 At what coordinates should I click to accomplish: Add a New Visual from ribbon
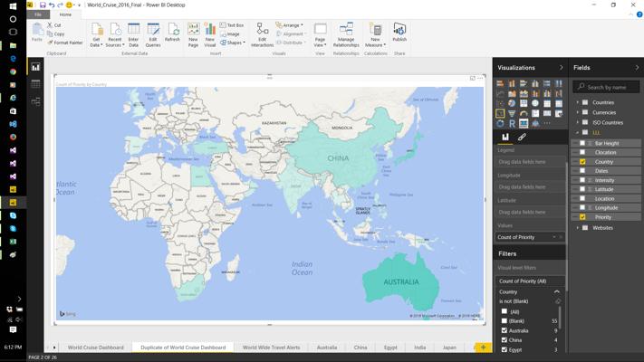210,35
